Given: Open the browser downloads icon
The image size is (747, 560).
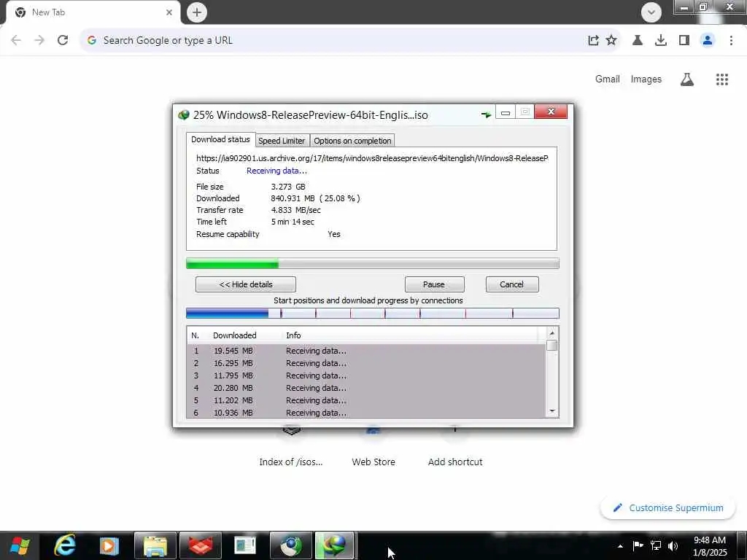Looking at the screenshot, I should point(661,41).
